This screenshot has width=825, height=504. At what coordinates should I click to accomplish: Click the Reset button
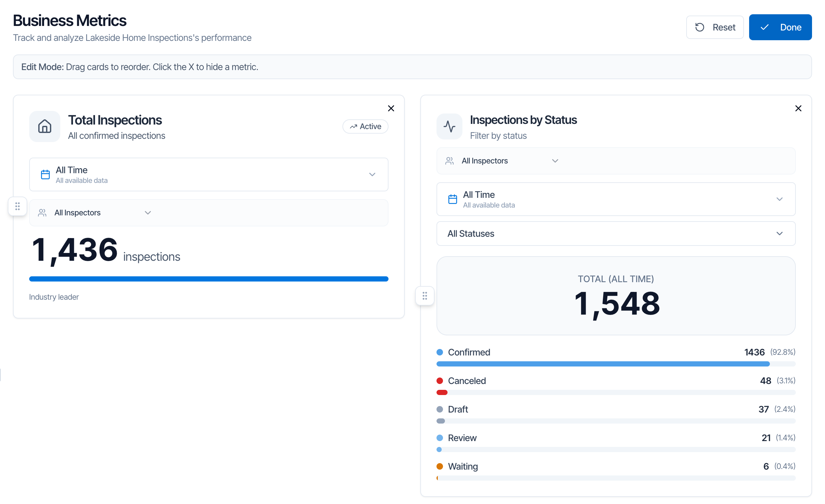714,27
